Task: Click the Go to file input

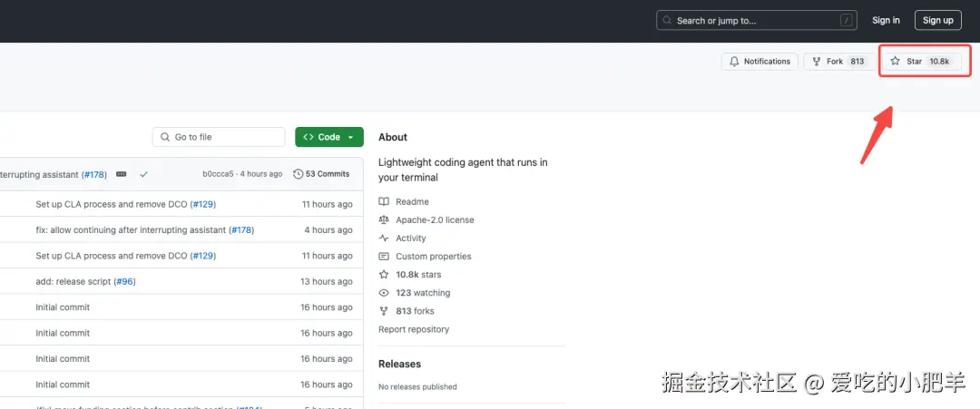Action: pyautogui.click(x=218, y=137)
